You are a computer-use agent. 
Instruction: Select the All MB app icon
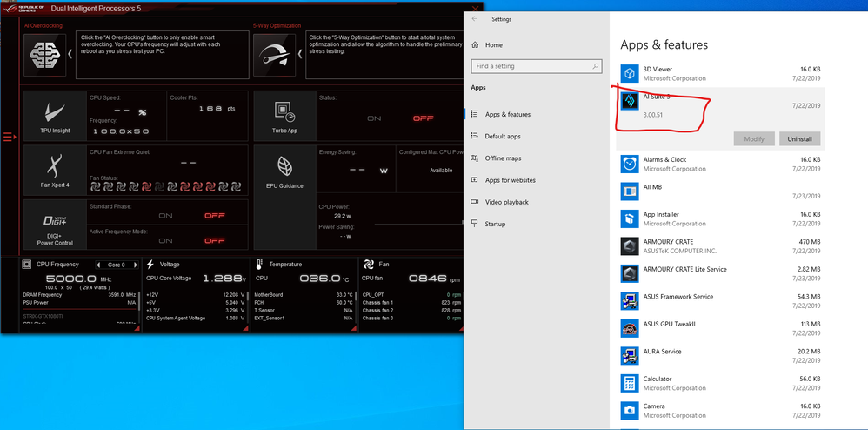630,191
